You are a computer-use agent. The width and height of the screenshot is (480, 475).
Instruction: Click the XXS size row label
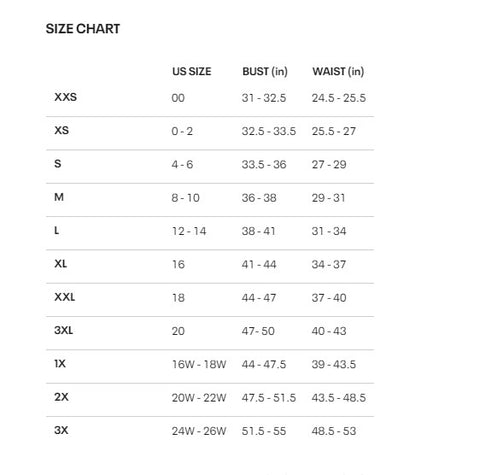tap(65, 97)
